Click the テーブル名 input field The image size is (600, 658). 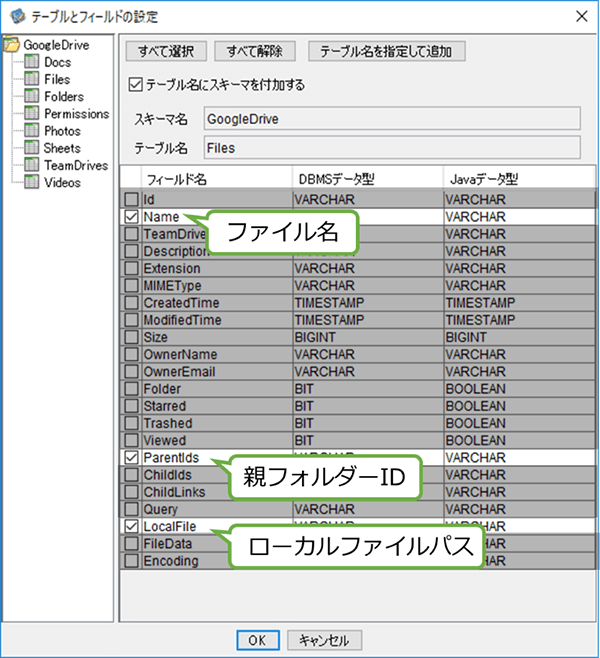pyautogui.click(x=392, y=148)
